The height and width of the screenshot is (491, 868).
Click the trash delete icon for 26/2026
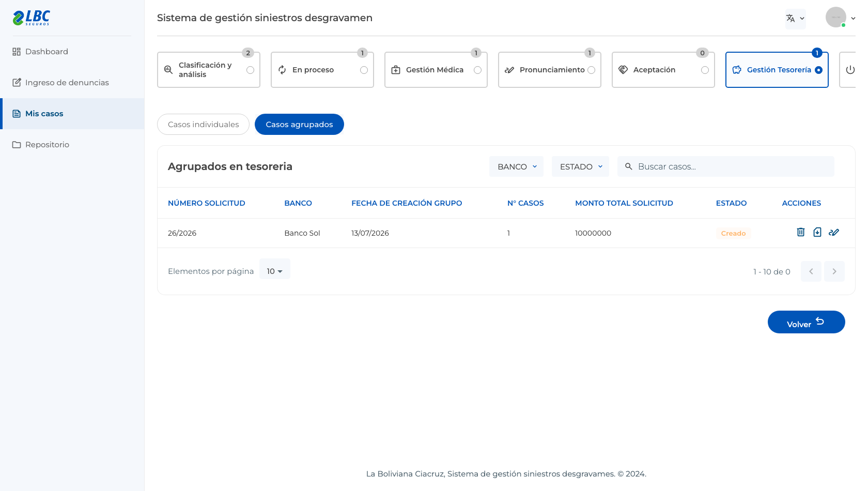click(801, 232)
